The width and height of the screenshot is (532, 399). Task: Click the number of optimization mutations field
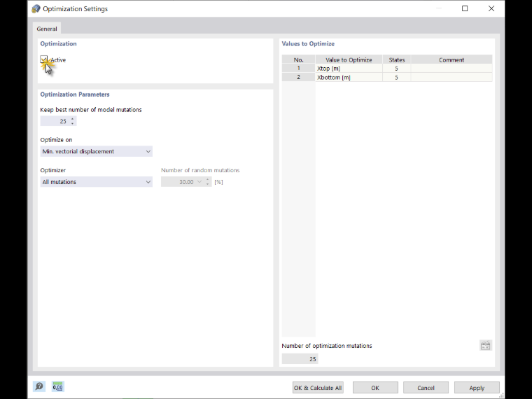click(x=300, y=358)
